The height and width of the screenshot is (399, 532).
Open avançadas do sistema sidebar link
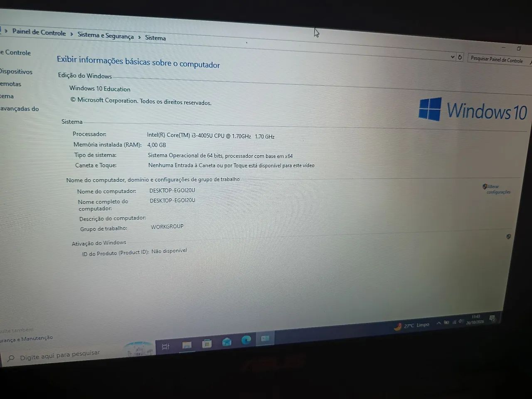click(19, 109)
